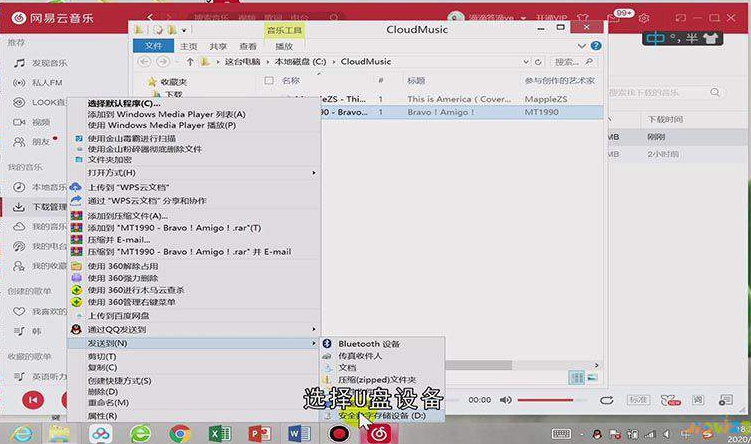Open the quick access toolbar dropdown arrow
This screenshot has width=751, height=444.
[184, 30]
